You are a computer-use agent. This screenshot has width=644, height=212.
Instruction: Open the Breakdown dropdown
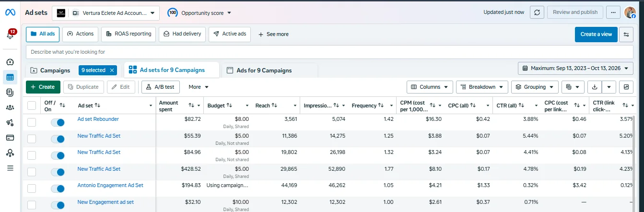pos(482,87)
